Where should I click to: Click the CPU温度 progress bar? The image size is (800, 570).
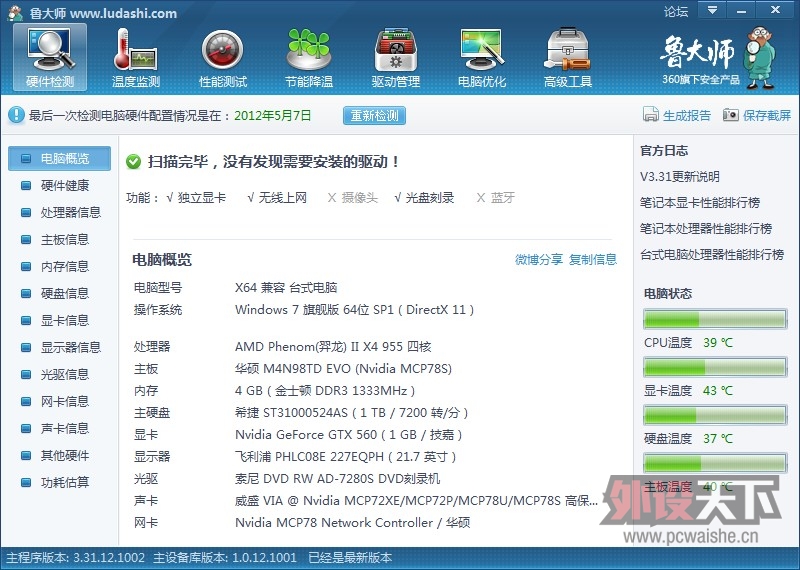coord(715,319)
